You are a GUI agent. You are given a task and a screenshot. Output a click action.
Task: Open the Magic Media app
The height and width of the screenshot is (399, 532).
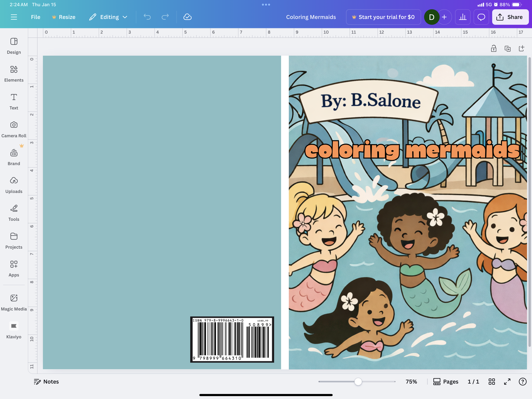coord(14,303)
